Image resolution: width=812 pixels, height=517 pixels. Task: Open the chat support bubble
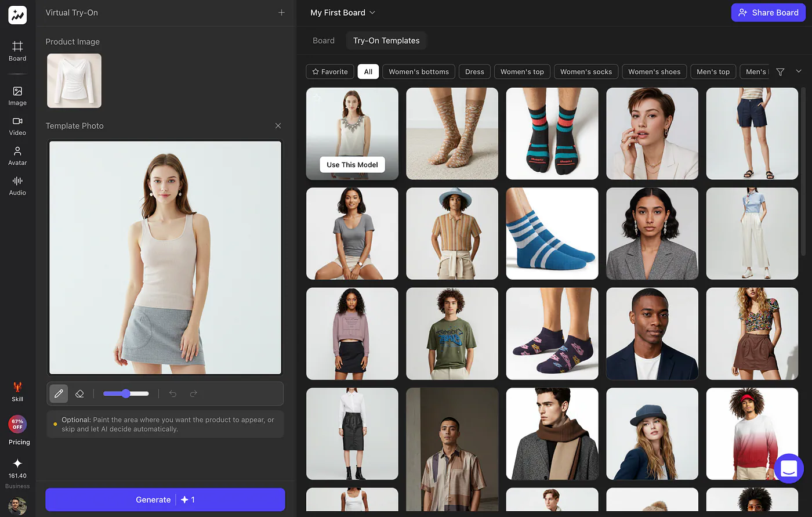(789, 468)
